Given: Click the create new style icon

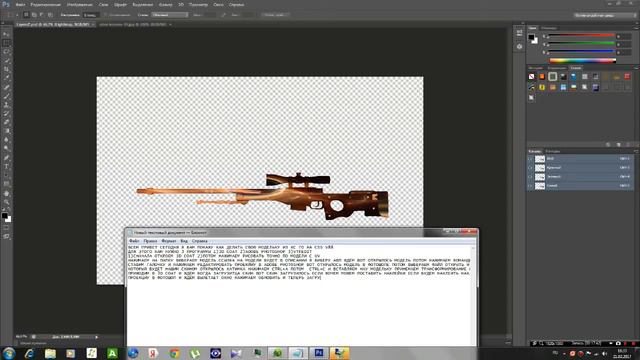Looking at the screenshot, I should pyautogui.click(x=618, y=144).
